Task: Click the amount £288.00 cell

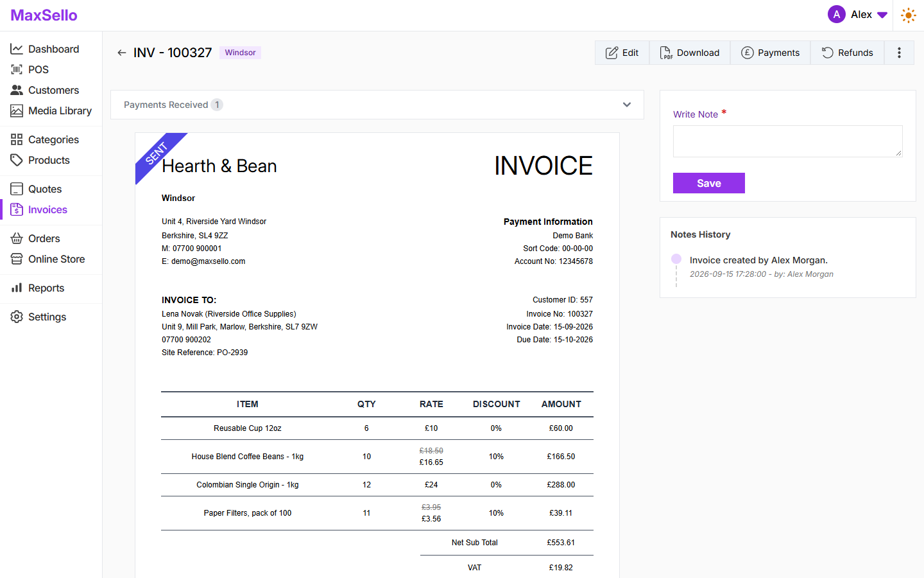Action: coord(561,485)
